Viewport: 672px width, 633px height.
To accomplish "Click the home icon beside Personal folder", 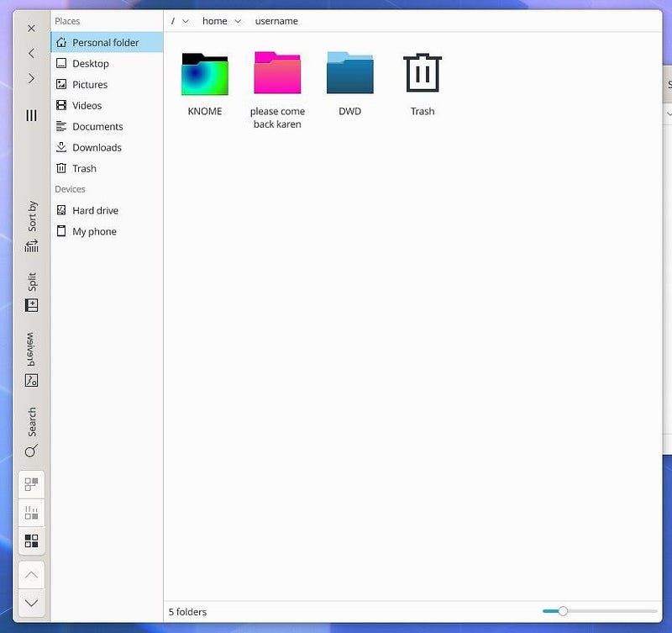I will pyautogui.click(x=61, y=42).
